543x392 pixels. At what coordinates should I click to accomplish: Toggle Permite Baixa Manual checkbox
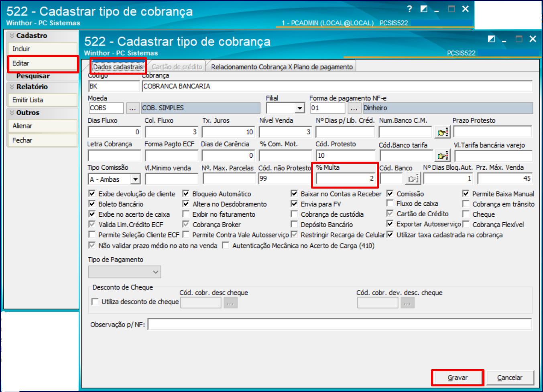coord(466,194)
